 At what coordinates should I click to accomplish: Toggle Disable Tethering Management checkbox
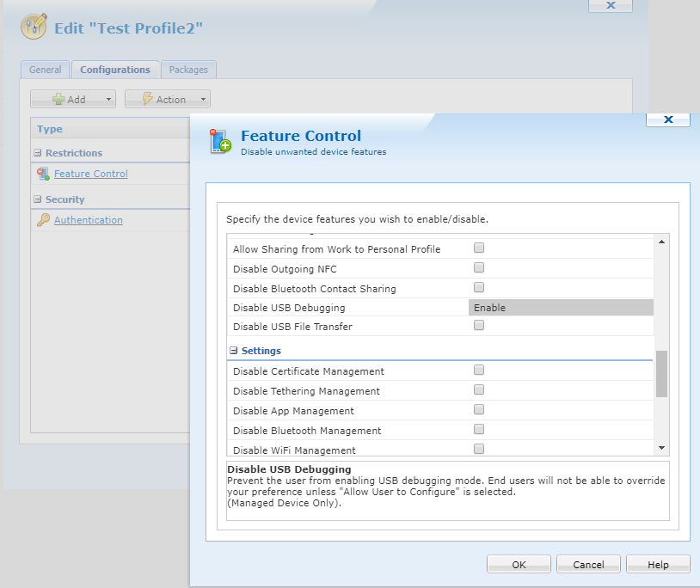(479, 390)
